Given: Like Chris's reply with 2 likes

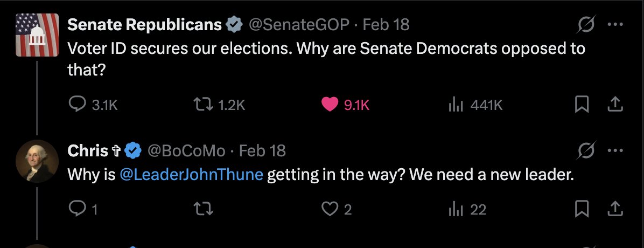Looking at the screenshot, I should tap(337, 209).
